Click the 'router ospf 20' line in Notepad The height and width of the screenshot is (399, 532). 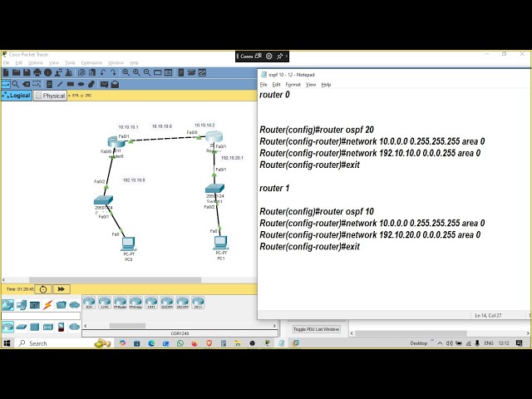click(x=317, y=130)
